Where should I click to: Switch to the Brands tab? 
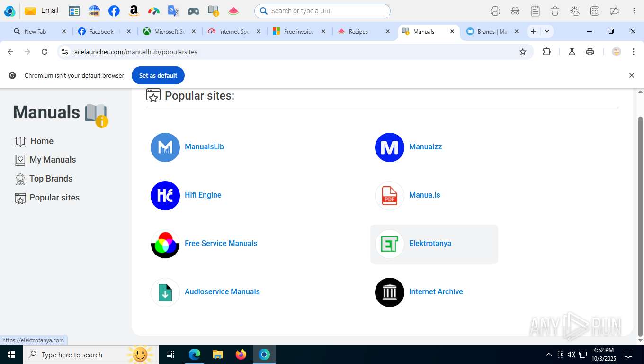(x=492, y=32)
